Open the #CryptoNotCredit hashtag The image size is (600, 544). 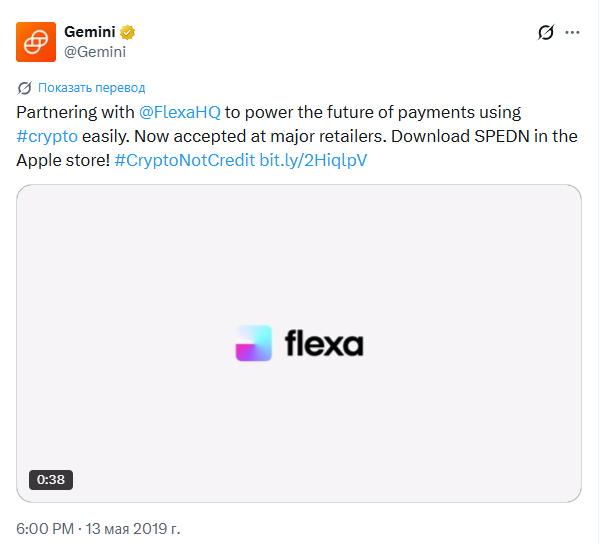tap(184, 160)
